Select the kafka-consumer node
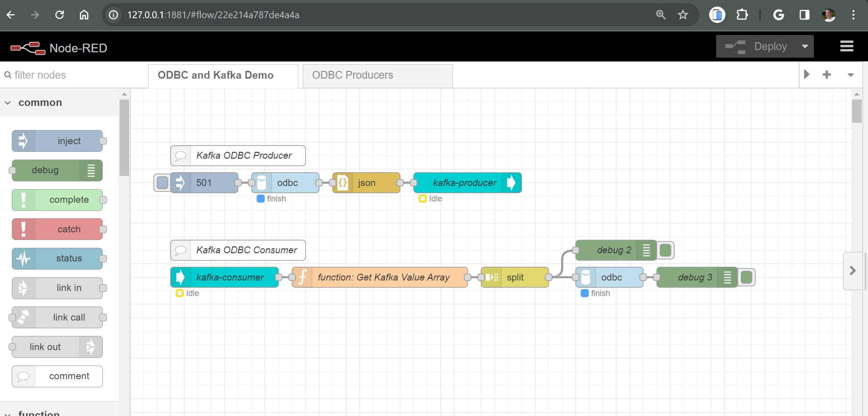This screenshot has width=868, height=416. [x=225, y=277]
